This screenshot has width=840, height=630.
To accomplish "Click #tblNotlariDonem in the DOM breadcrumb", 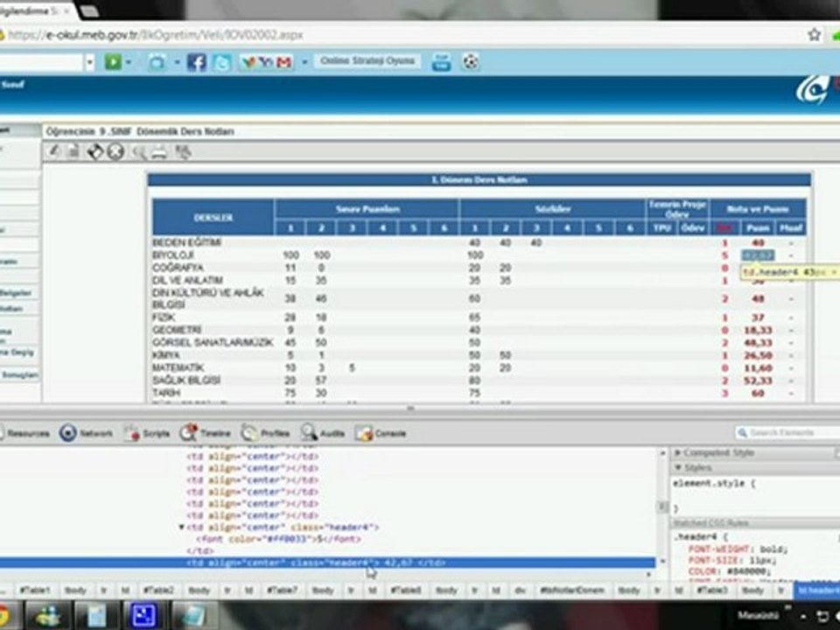I will point(572,590).
